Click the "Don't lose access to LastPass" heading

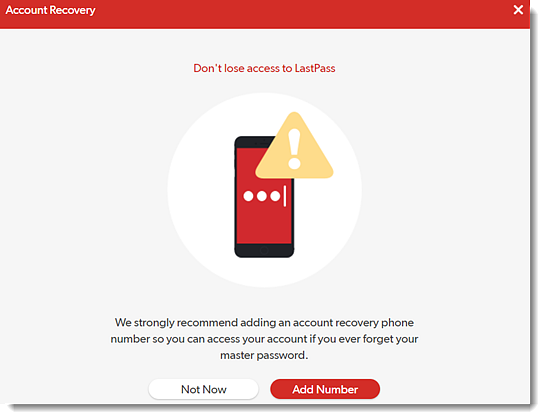pos(264,68)
